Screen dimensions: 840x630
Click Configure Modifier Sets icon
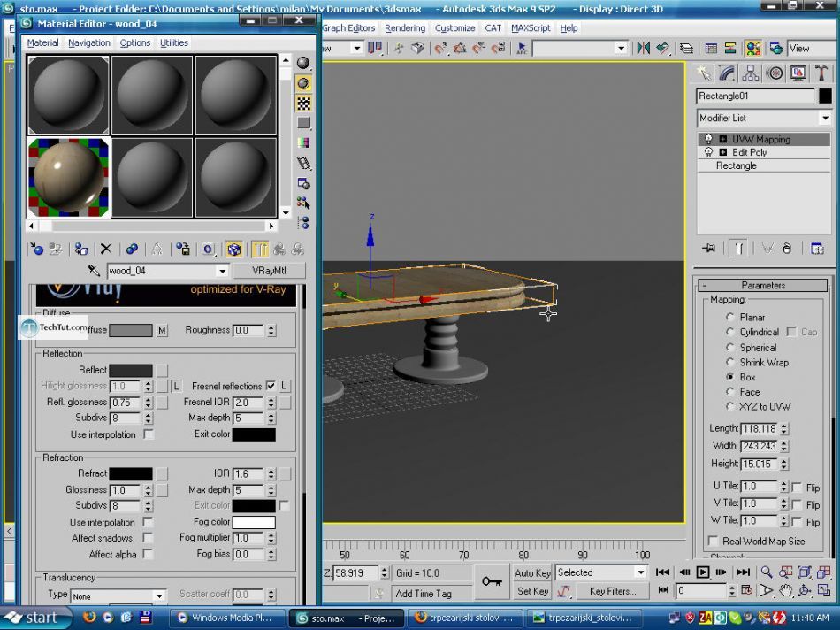817,249
